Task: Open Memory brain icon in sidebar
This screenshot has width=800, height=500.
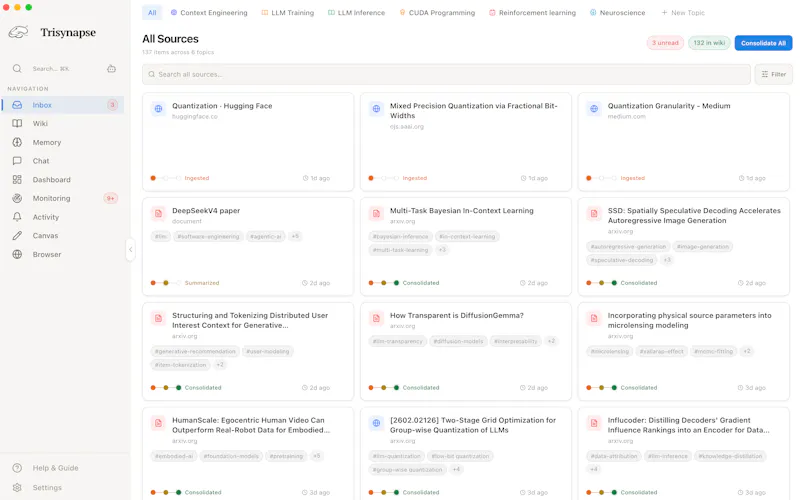Action: pos(17,142)
